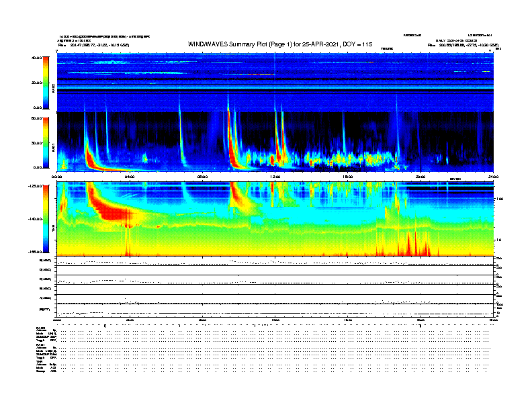
Task: Click 16:00 on the axis under the RAD1 spectrogram
Action: (x=348, y=177)
